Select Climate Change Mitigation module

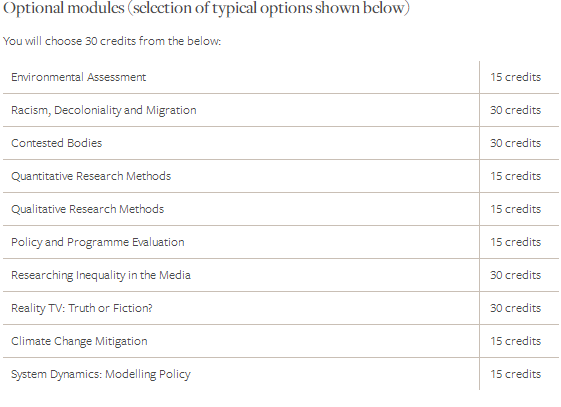79,341
